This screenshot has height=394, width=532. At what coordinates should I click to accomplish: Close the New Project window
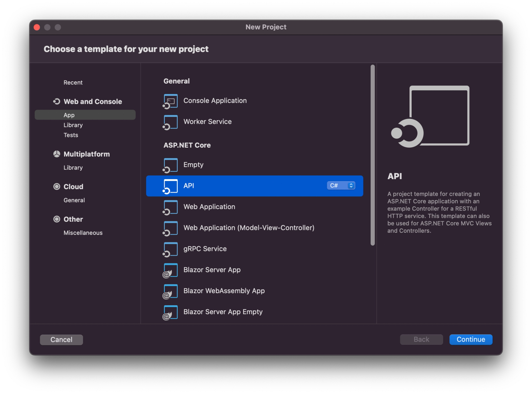tap(37, 27)
